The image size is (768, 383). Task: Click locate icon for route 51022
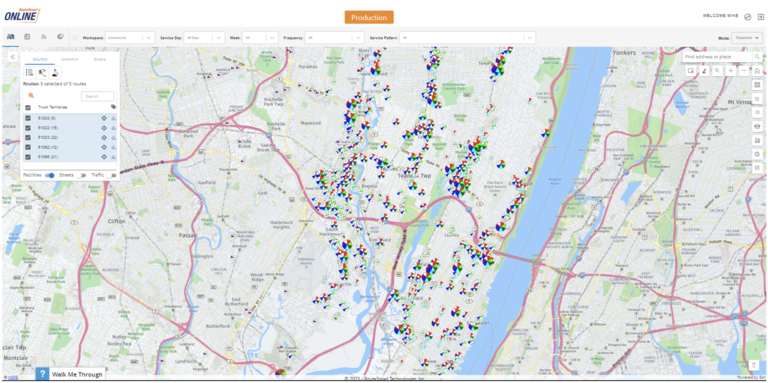(x=104, y=128)
